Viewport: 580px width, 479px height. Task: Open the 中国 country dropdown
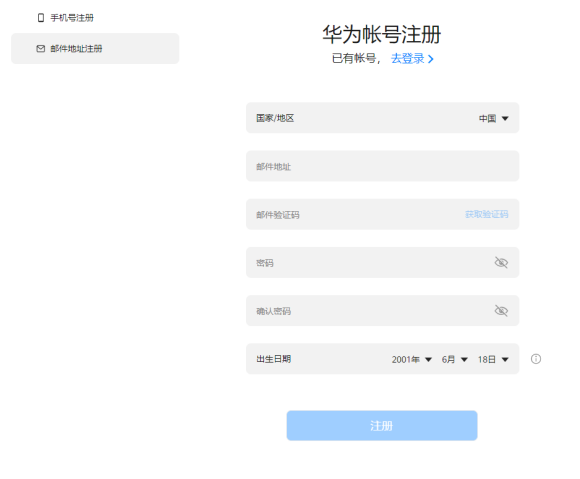pos(494,118)
